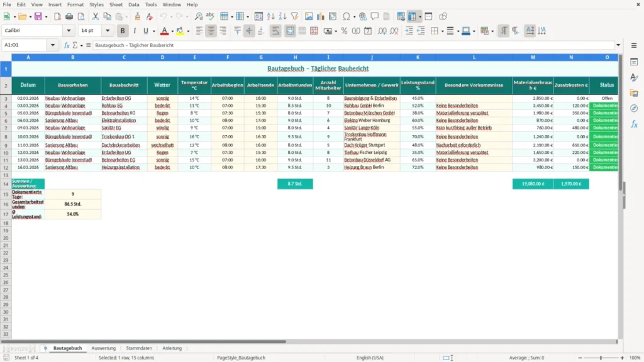644x362 pixels.
Task: Open Find and Replace magnifier icon
Action: coord(198,16)
